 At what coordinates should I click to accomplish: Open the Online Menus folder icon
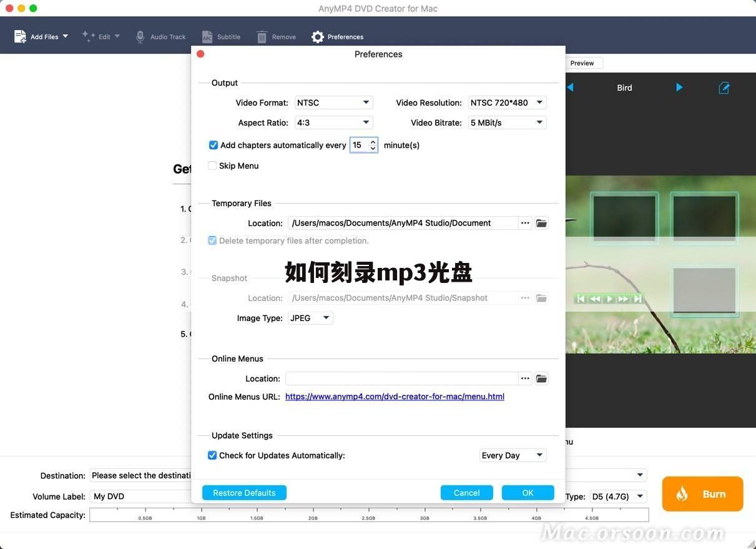pyautogui.click(x=541, y=378)
